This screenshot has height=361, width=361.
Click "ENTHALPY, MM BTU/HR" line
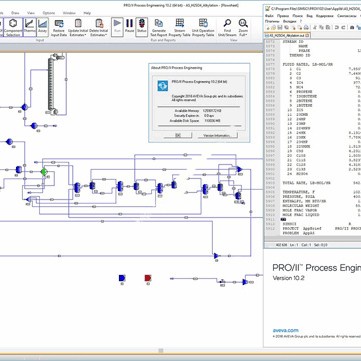(304, 201)
